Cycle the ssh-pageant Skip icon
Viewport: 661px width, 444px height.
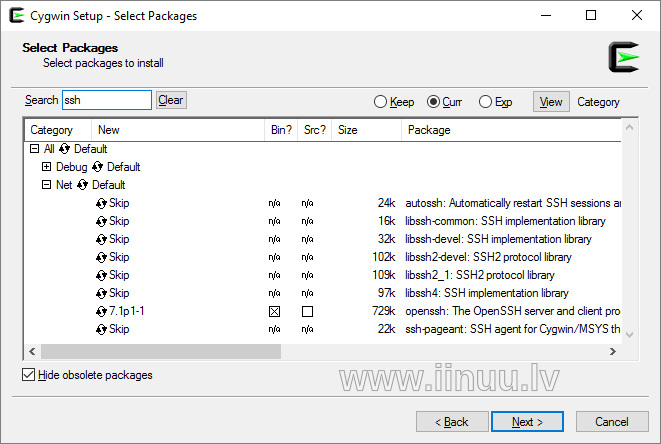pyautogui.click(x=101, y=329)
